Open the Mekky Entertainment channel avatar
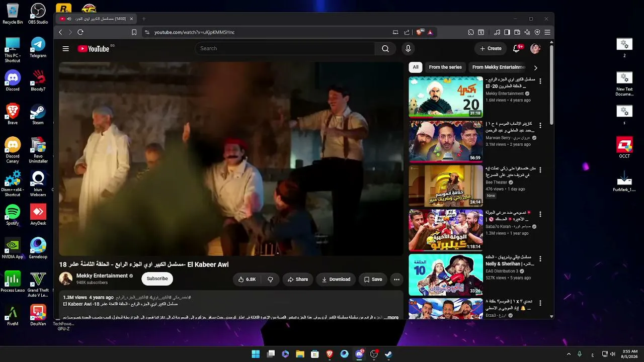 [66, 279]
